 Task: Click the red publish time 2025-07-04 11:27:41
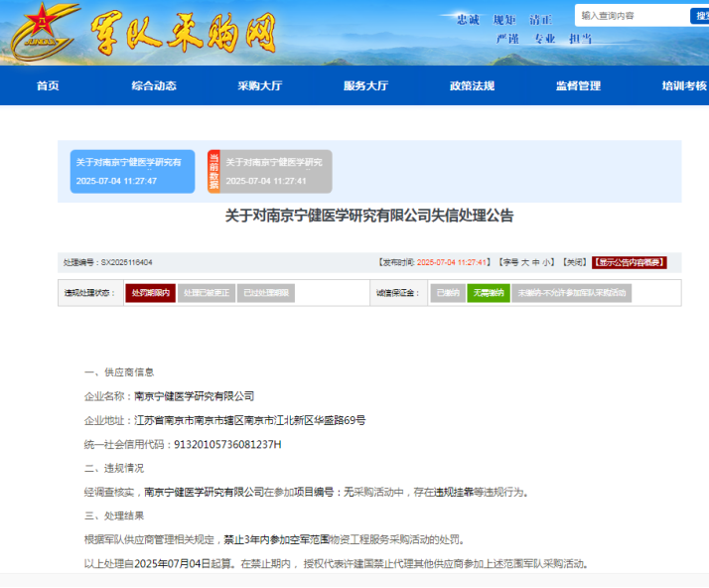(451, 262)
